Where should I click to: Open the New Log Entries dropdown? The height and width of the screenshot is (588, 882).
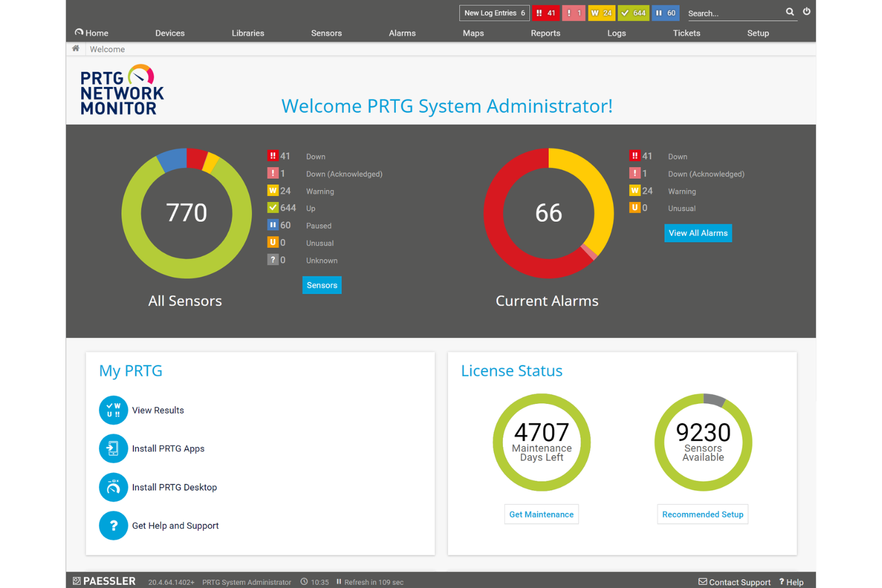(x=494, y=13)
